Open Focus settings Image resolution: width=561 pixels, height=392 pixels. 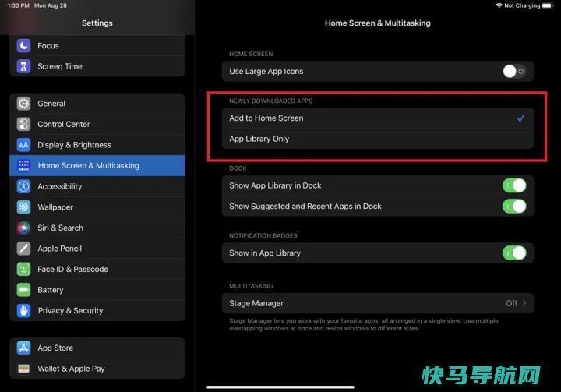tap(97, 45)
